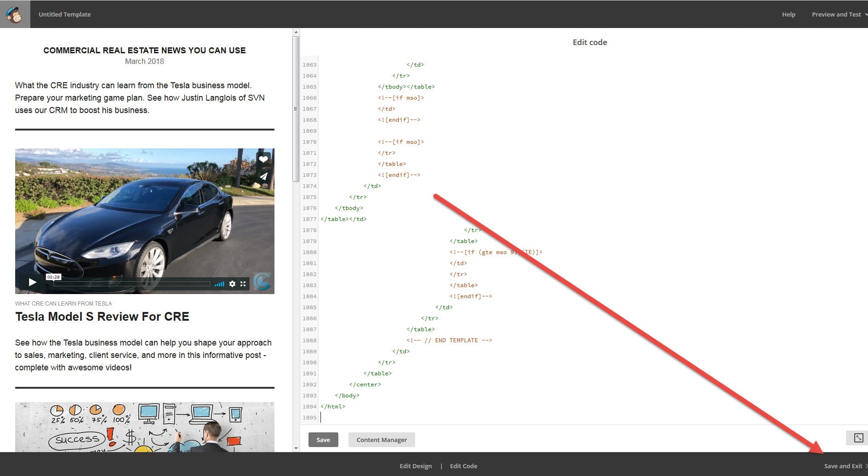Open the Help menu
The width and height of the screenshot is (868, 476).
788,14
